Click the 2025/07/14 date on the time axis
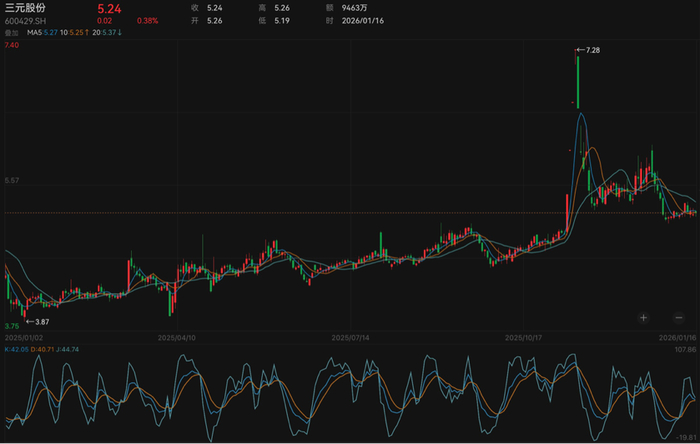Screen dimensions: 700x444 351,338
